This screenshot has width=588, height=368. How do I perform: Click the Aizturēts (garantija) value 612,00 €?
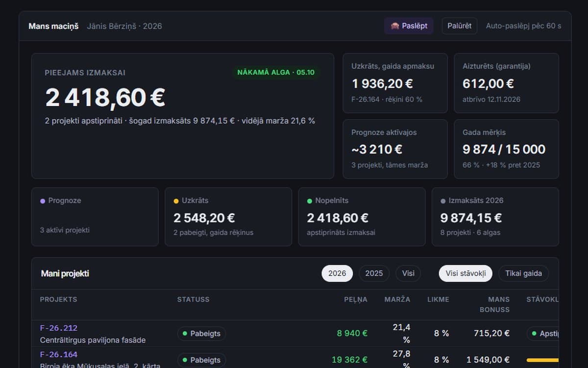[x=488, y=83]
